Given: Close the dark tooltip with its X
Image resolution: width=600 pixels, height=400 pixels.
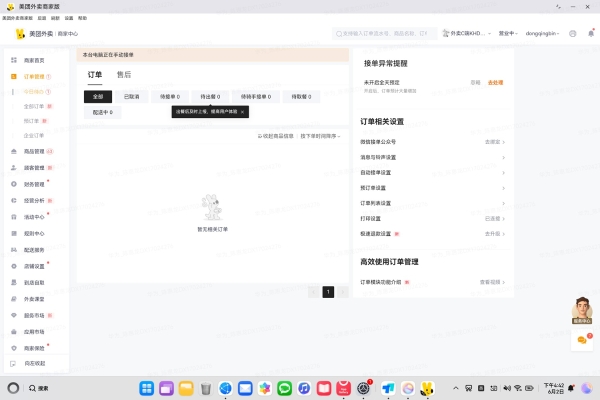Looking at the screenshot, I should click(x=242, y=112).
